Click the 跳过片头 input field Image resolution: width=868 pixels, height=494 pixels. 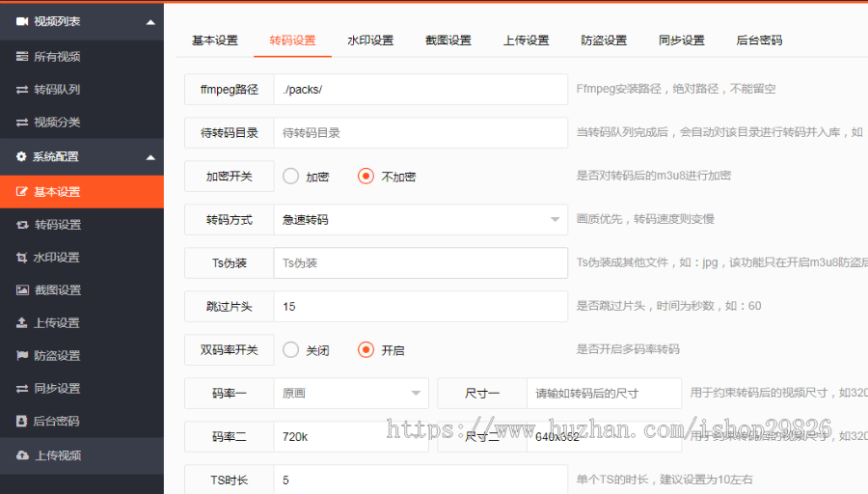point(420,307)
